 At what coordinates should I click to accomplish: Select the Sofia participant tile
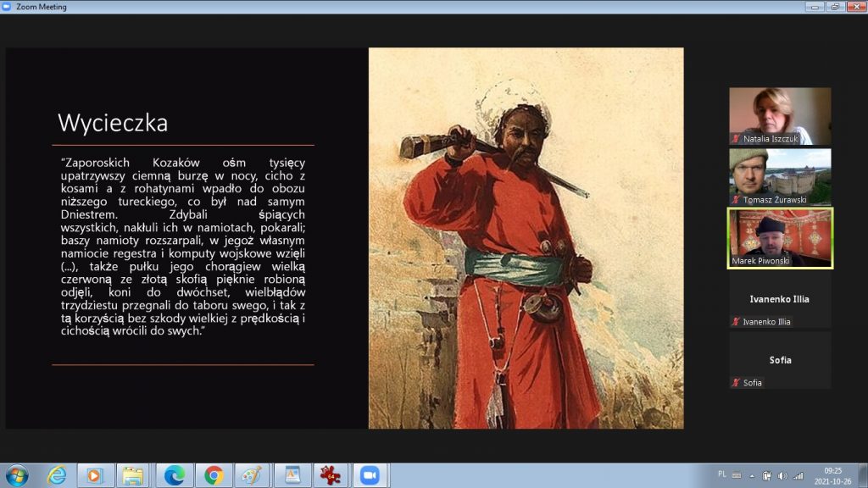[780, 361]
